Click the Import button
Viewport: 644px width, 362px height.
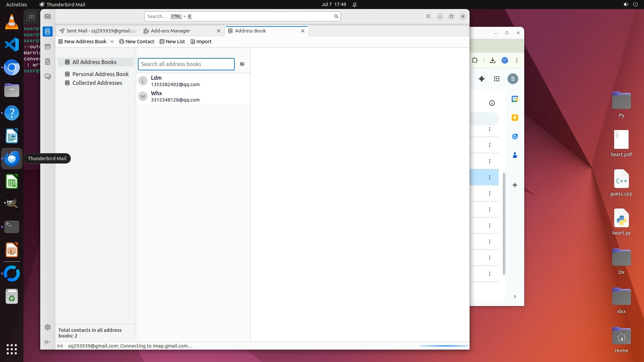pos(201,42)
